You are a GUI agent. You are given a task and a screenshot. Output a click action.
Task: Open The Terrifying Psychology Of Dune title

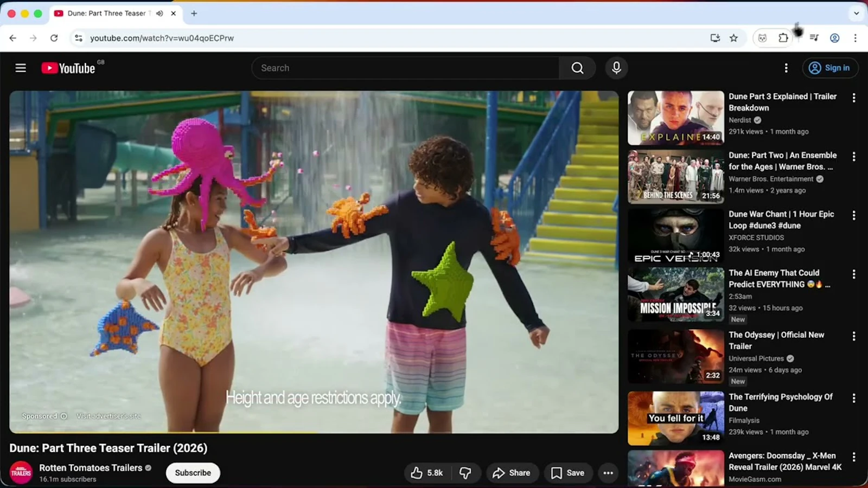coord(781,402)
